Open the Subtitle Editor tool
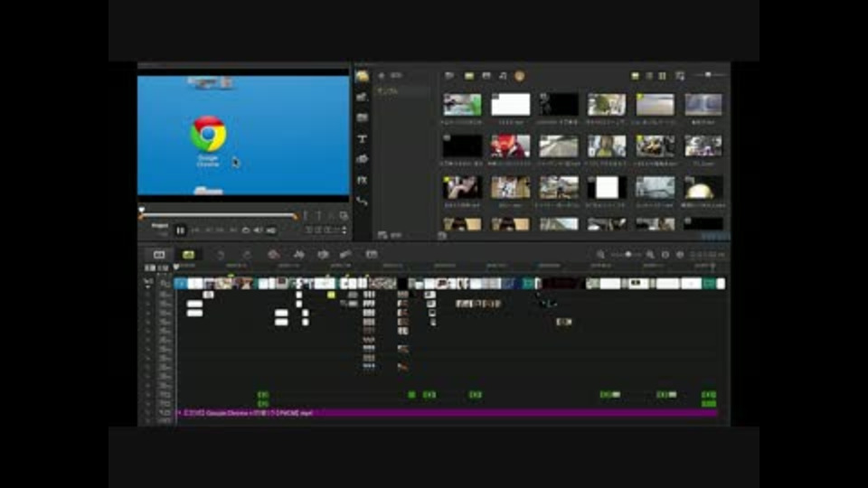This screenshot has width=868, height=488. click(372, 255)
